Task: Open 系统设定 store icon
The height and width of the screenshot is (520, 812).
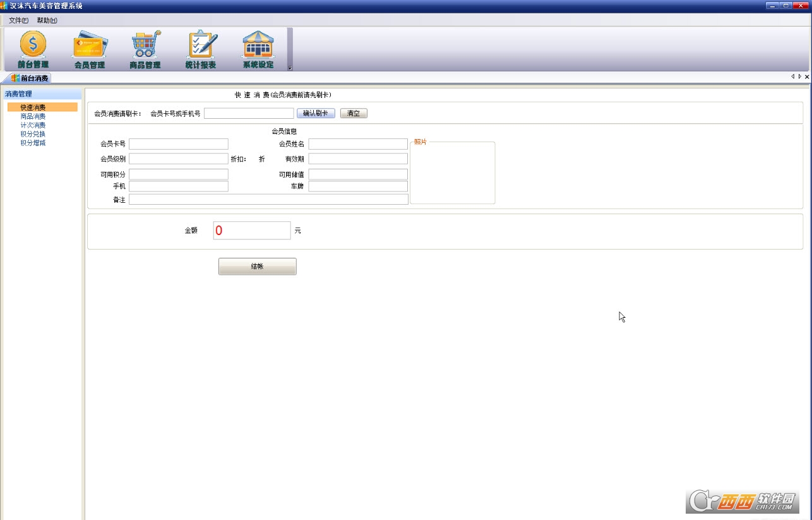Action: point(258,49)
